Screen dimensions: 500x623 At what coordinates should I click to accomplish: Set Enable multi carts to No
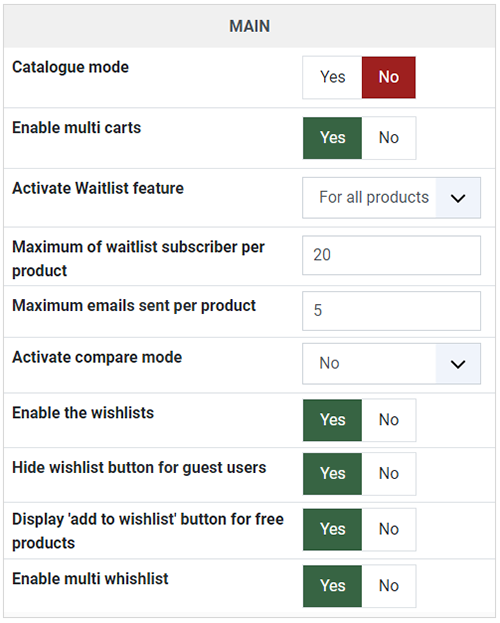click(389, 138)
